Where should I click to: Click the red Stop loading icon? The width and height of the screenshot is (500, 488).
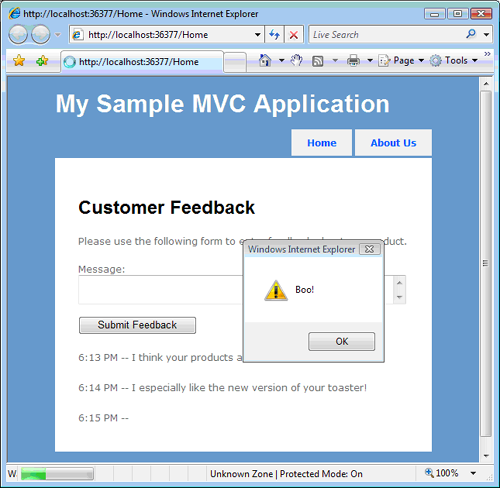[x=294, y=34]
